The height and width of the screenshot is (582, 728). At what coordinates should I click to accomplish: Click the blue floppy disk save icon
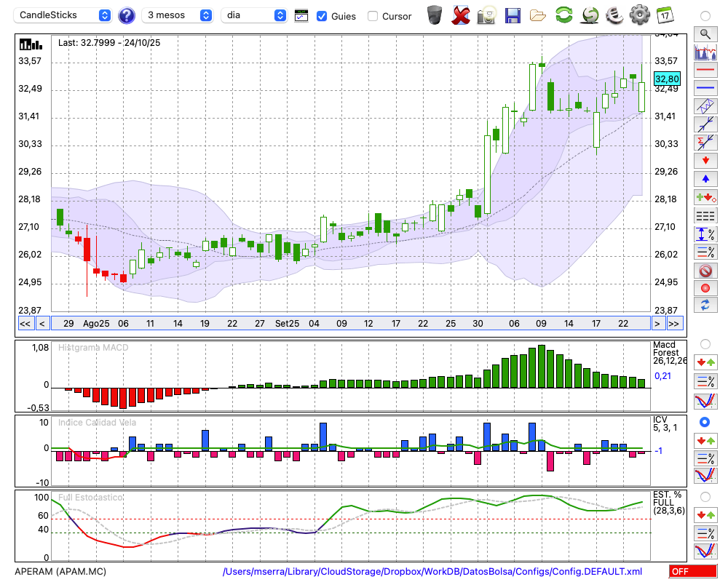(513, 15)
